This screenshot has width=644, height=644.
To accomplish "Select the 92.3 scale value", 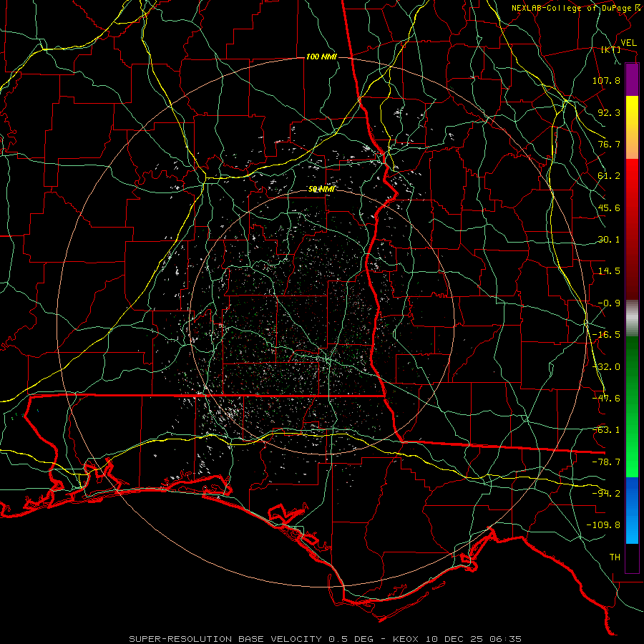I will 609,112.
